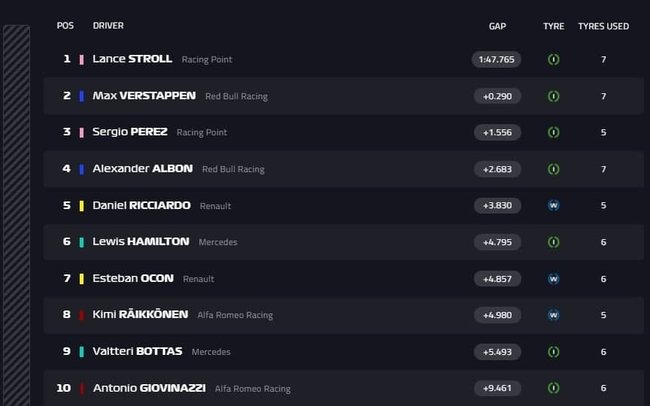Click the GAP column header
The height and width of the screenshot is (406, 650).
pos(497,26)
